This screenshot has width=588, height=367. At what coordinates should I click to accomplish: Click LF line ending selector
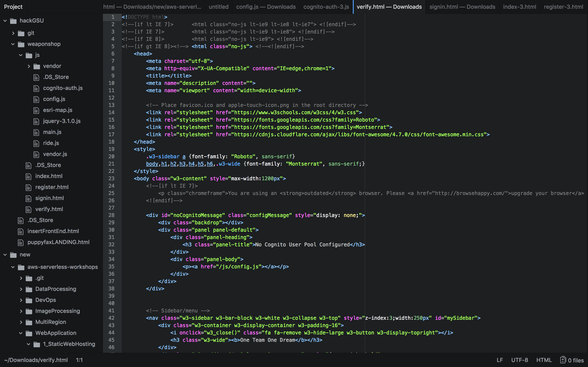[x=500, y=360]
